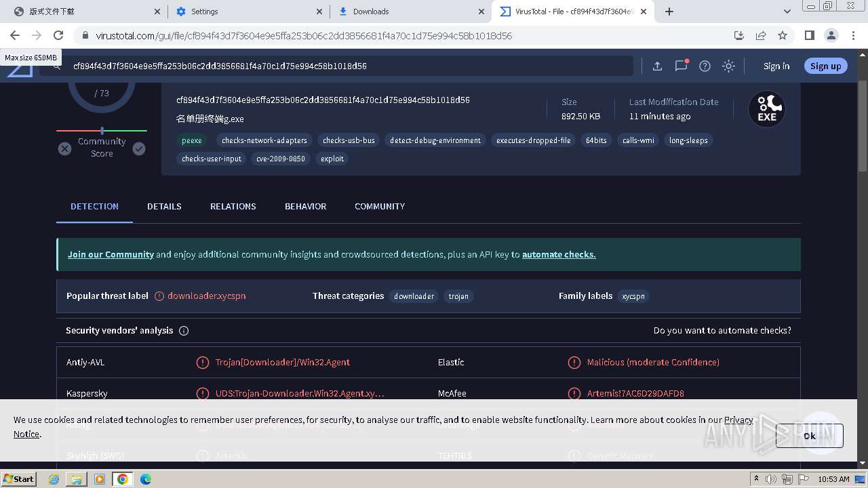This screenshot has height=488, width=868.
Task: Click the Windows Start button
Action: pyautogui.click(x=19, y=479)
